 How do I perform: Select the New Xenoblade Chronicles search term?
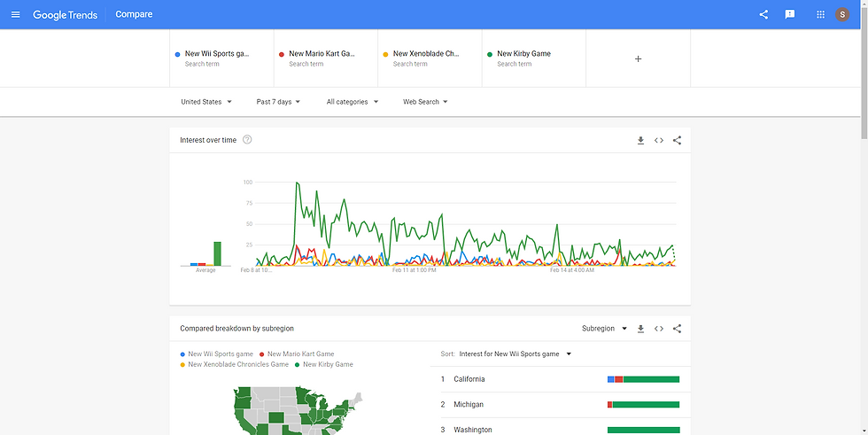click(x=430, y=58)
